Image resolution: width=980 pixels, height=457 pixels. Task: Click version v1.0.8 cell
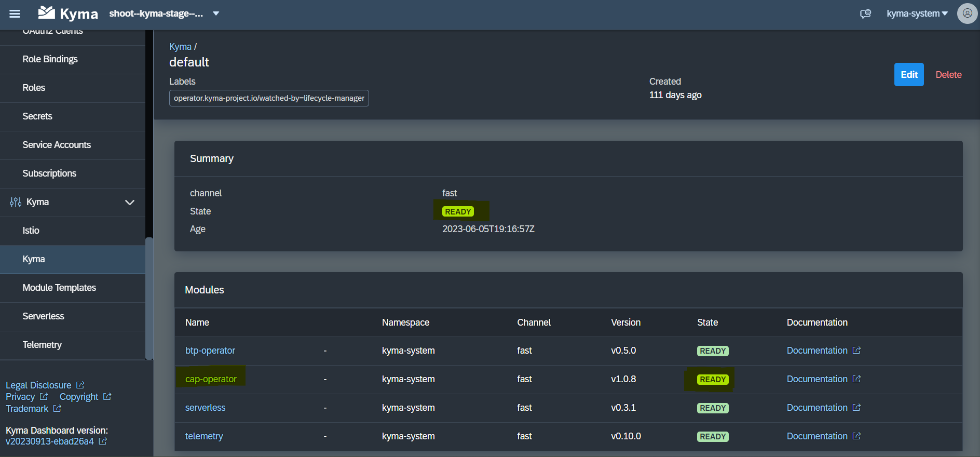(x=623, y=379)
